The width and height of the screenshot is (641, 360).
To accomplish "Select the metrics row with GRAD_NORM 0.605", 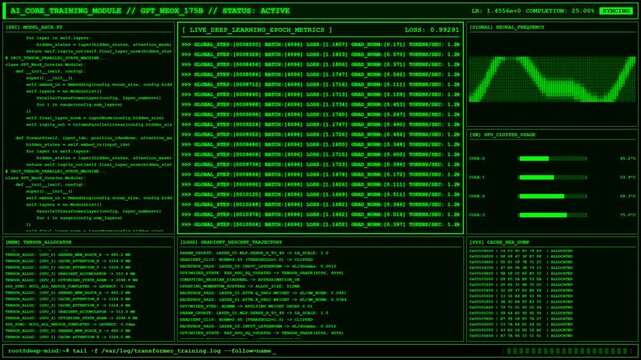I will pos(320,154).
